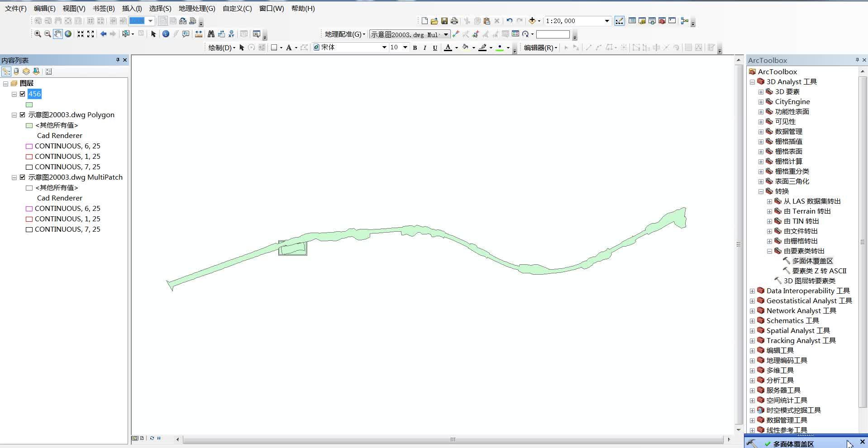
Task: Open the HTML Popup tool
Action: pyautogui.click(x=186, y=34)
